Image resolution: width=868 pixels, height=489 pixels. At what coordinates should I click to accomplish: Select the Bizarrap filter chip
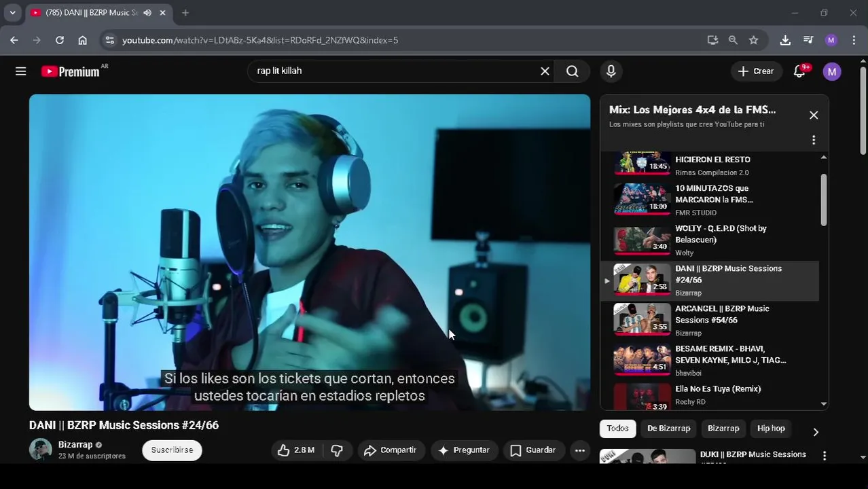pos(723,429)
